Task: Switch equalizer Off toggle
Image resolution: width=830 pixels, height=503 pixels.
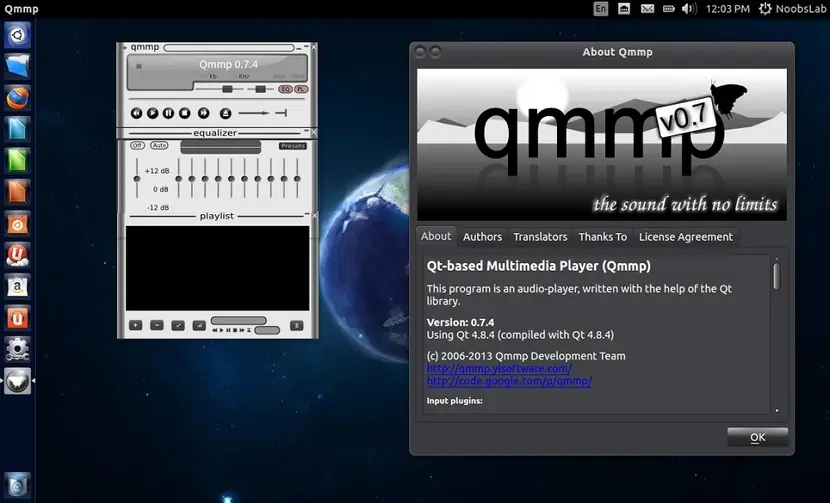Action: pyautogui.click(x=137, y=145)
